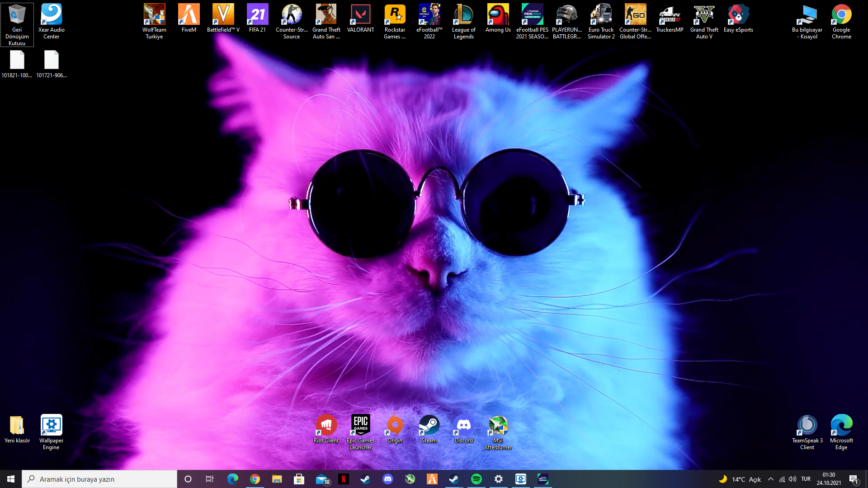
Task: Expand the hidden system tray icons
Action: [771, 479]
